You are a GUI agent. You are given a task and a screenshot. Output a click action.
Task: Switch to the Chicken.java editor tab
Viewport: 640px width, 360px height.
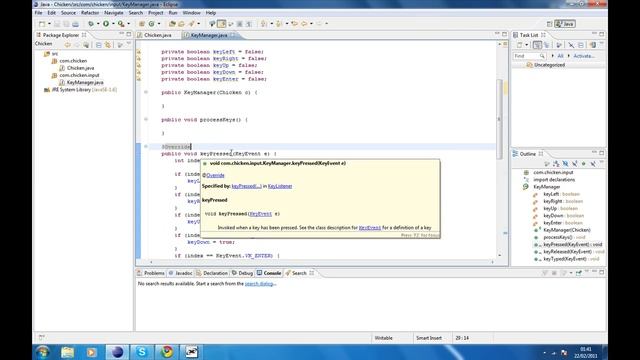click(154, 35)
